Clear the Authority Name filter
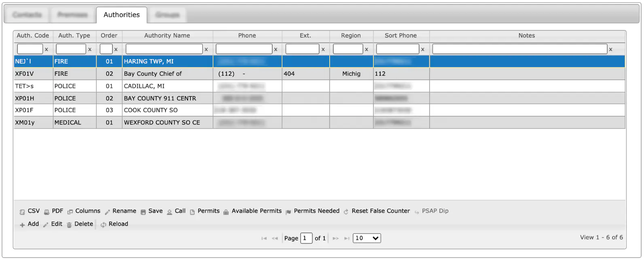This screenshot has height=260, width=644. 206,49
